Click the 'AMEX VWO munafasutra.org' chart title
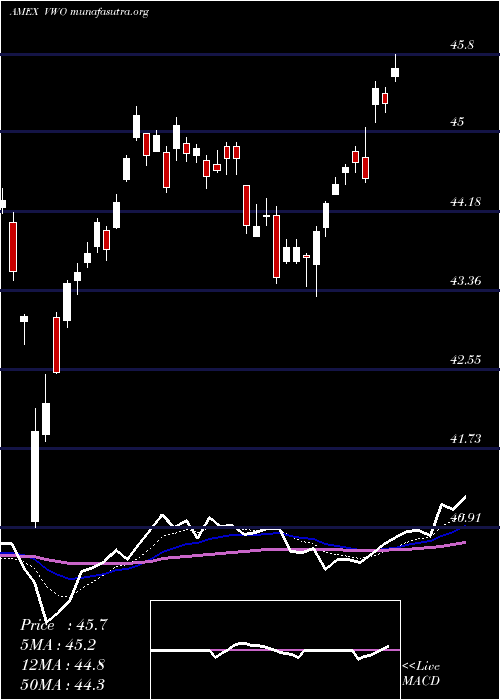Screen dimensions: 500x700 tap(79, 12)
